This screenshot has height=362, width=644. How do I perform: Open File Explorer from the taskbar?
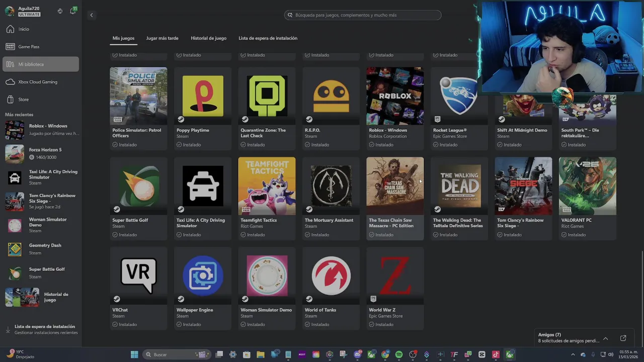point(261,354)
